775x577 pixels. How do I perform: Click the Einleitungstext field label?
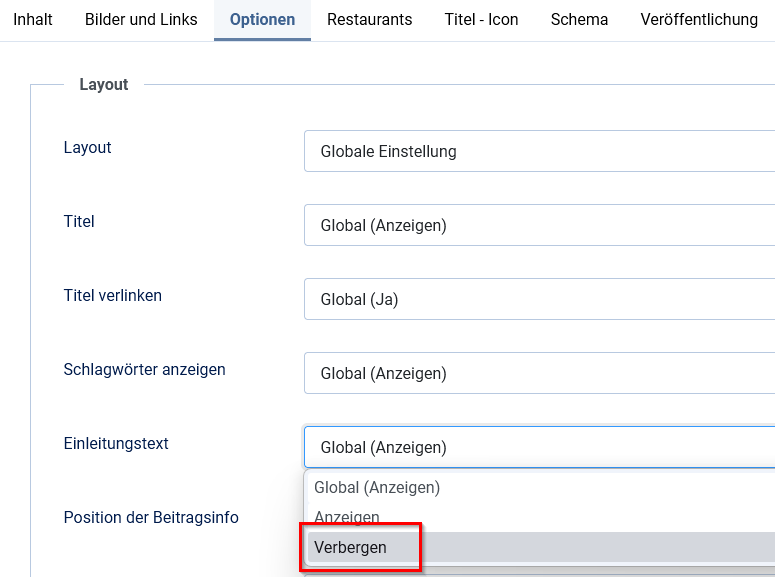click(116, 444)
